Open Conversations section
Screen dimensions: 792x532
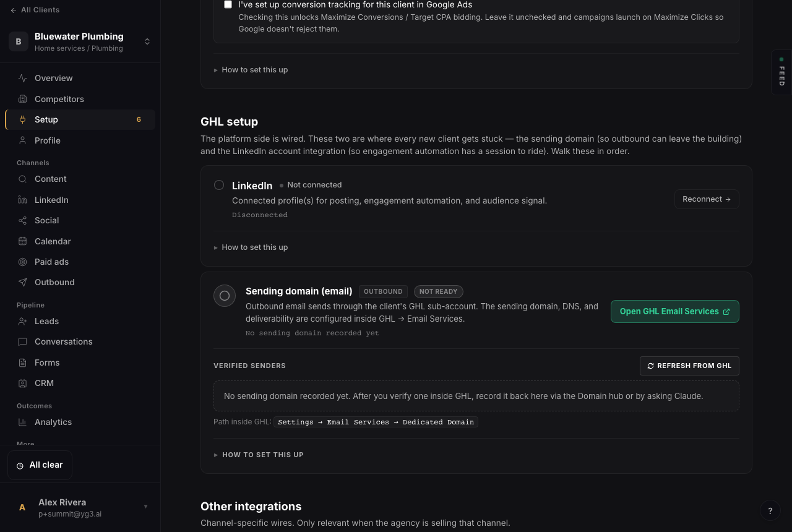80,341
